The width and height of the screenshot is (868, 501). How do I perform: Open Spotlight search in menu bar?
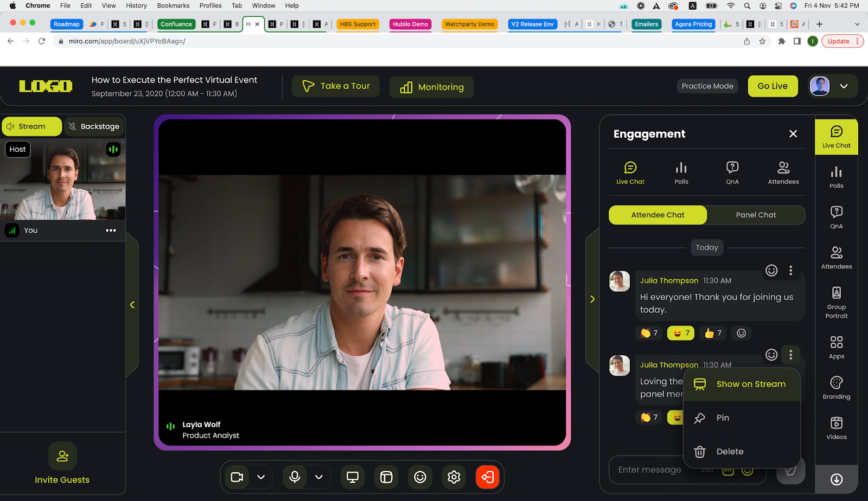[x=747, y=6]
